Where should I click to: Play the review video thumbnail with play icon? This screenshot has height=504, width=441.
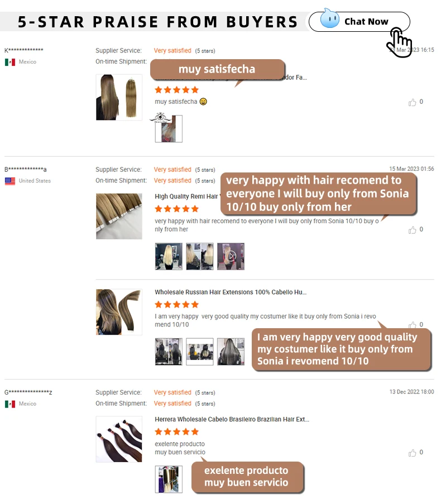231,256
